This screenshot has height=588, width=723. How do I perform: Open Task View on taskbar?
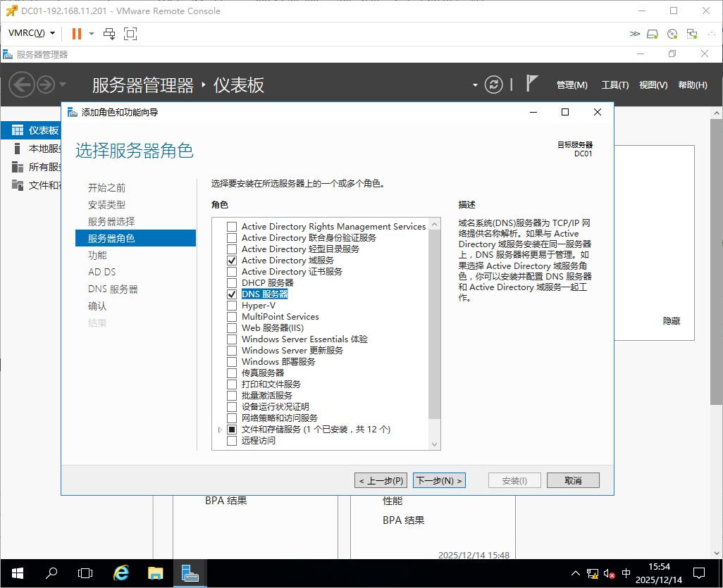click(85, 573)
